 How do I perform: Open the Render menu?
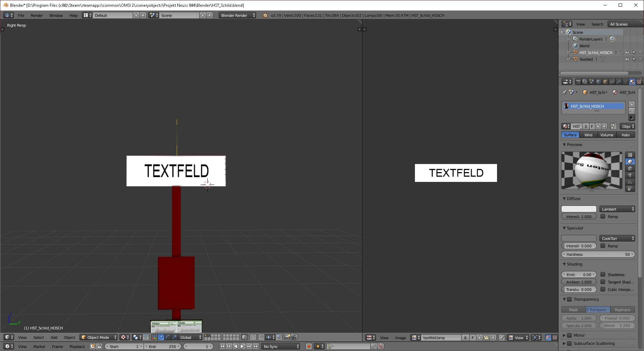pyautogui.click(x=36, y=16)
